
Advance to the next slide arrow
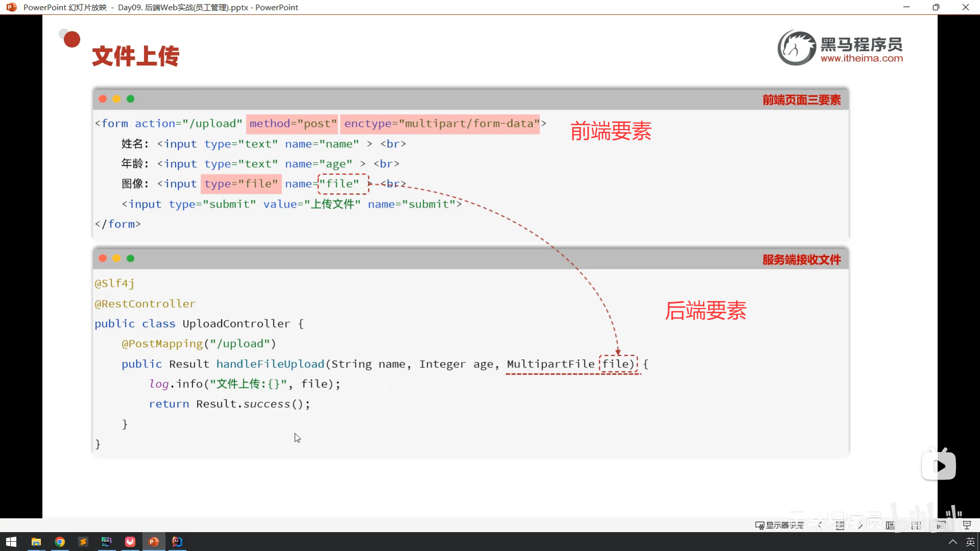861,525
